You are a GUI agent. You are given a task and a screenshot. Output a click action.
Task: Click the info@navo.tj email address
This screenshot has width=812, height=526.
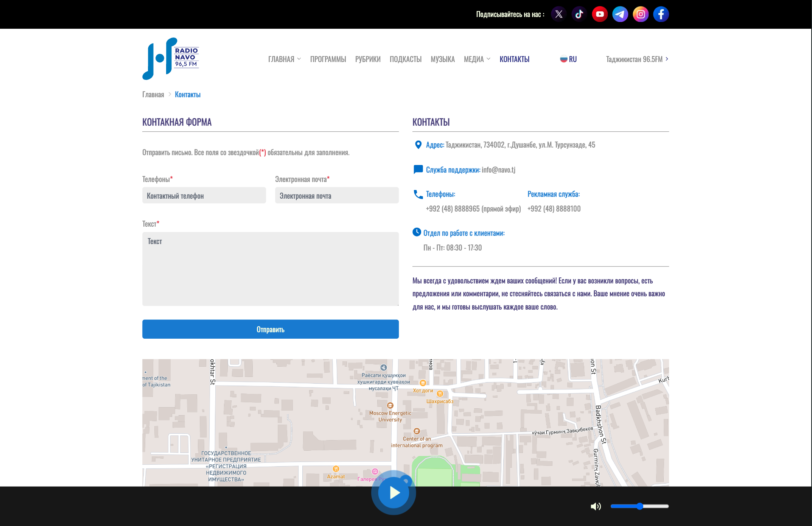pos(499,170)
